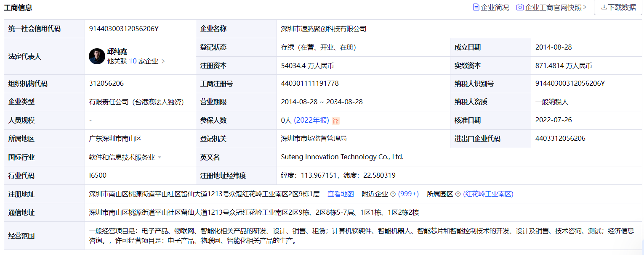Screen dimensions: 644x255
Task: Click the (2022年报) annual report link
Action: pos(311,121)
